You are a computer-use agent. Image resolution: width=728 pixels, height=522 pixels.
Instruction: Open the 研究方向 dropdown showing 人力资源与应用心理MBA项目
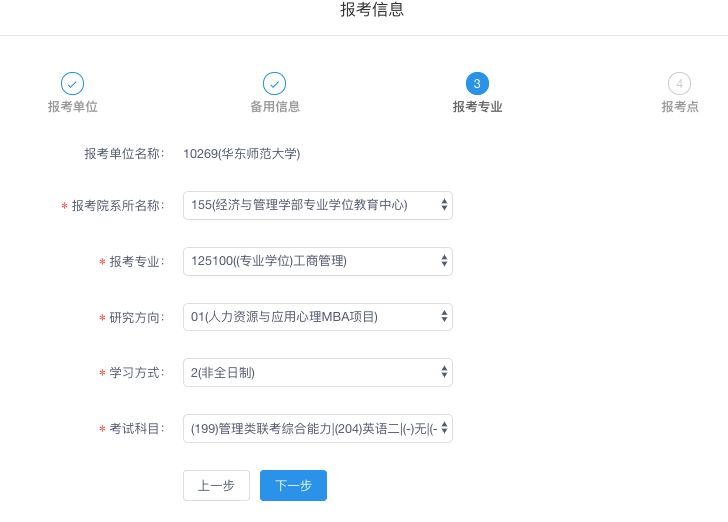coord(318,317)
